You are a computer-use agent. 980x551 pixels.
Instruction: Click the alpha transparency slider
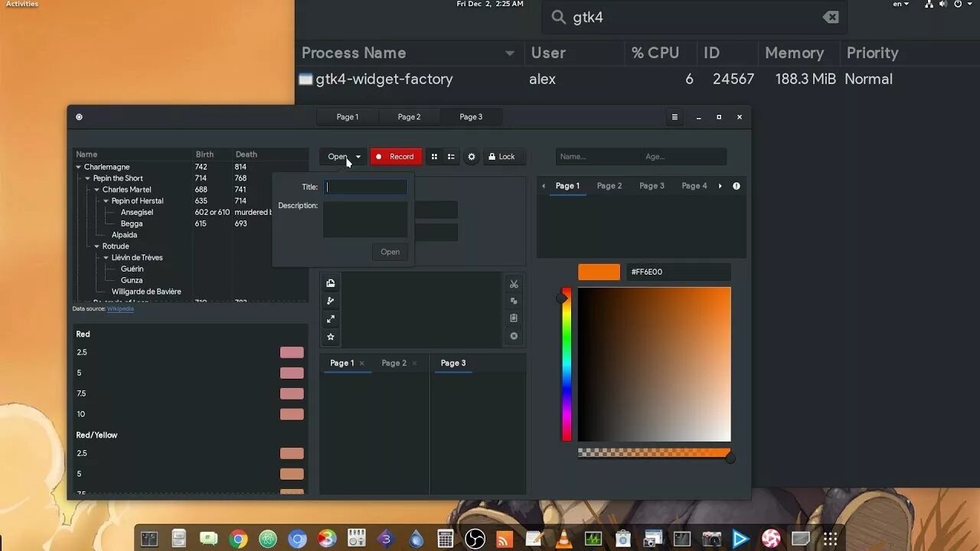tap(655, 453)
